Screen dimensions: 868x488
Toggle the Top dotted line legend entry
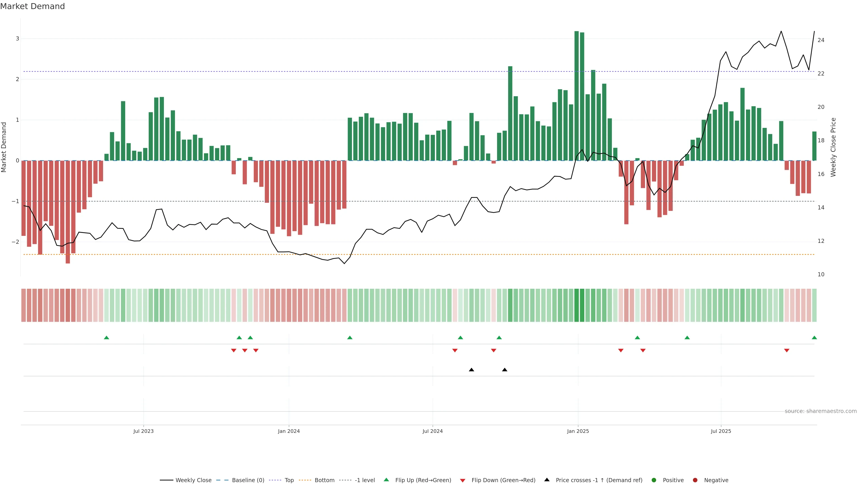pyautogui.click(x=289, y=480)
